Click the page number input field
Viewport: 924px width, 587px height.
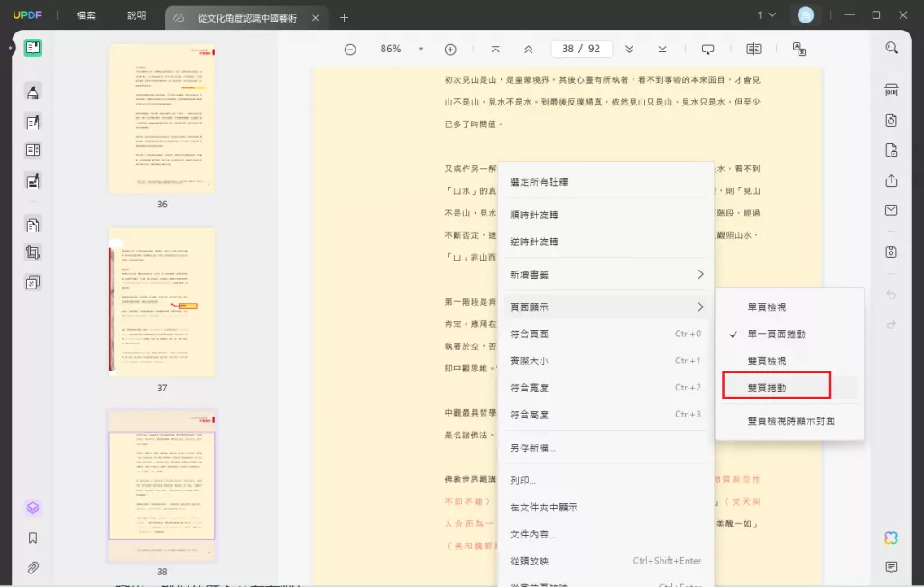click(x=581, y=49)
